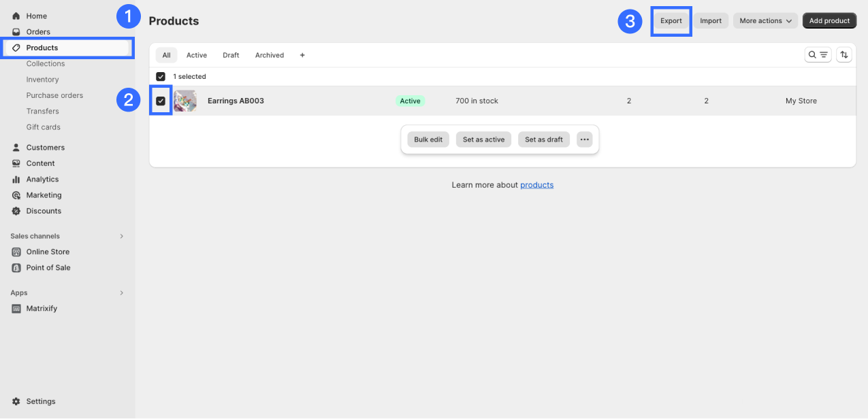868x419 pixels.
Task: Click the Import button
Action: [711, 21]
